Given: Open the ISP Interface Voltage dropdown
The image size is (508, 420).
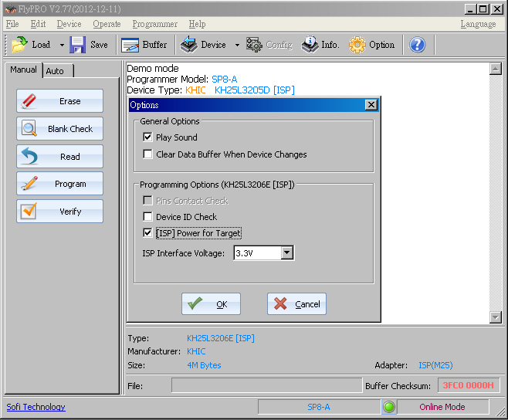Looking at the screenshot, I should click(x=287, y=252).
